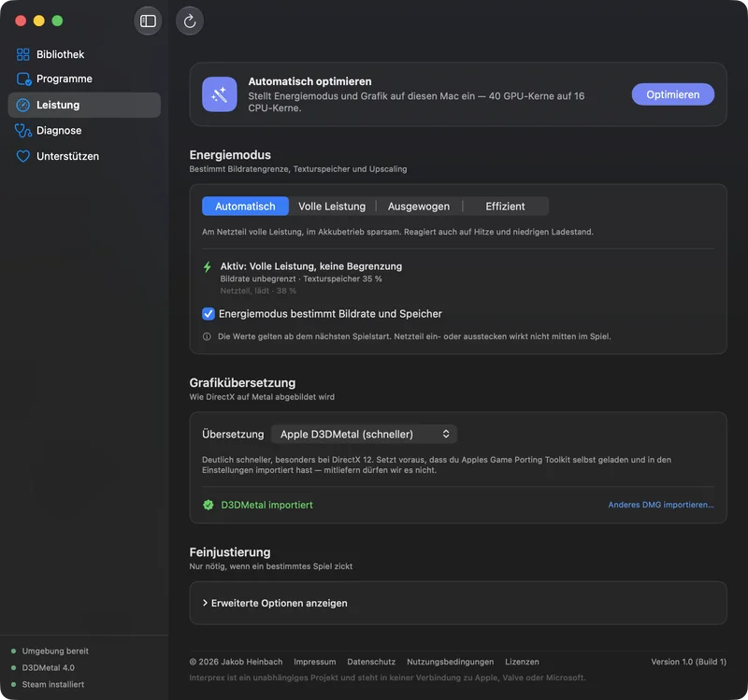Image resolution: width=748 pixels, height=700 pixels.
Task: Click the green lightning bolt icon
Action: pos(207,267)
